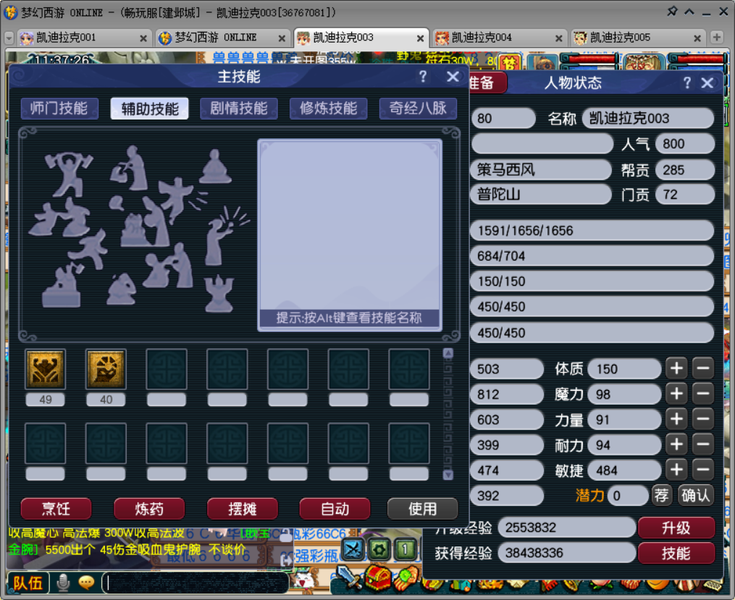Select the skill icon with level 40
735x600 pixels.
[106, 369]
